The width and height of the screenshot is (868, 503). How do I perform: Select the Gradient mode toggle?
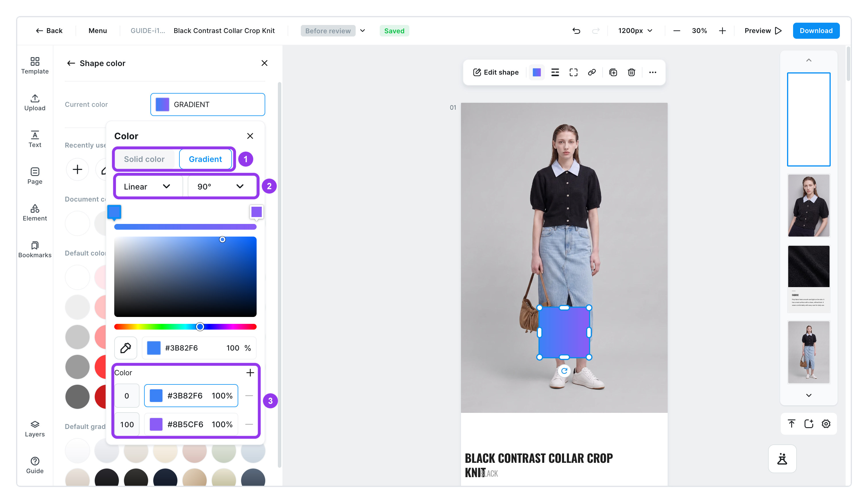click(205, 159)
